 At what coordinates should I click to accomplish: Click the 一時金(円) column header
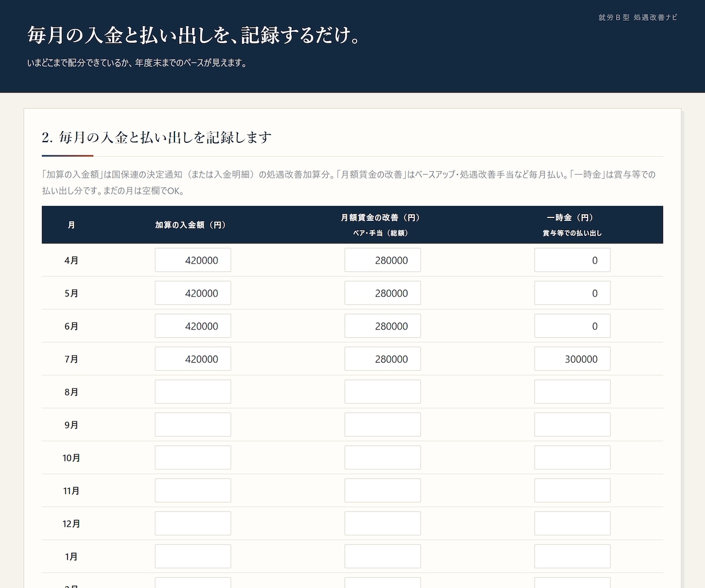572,217
